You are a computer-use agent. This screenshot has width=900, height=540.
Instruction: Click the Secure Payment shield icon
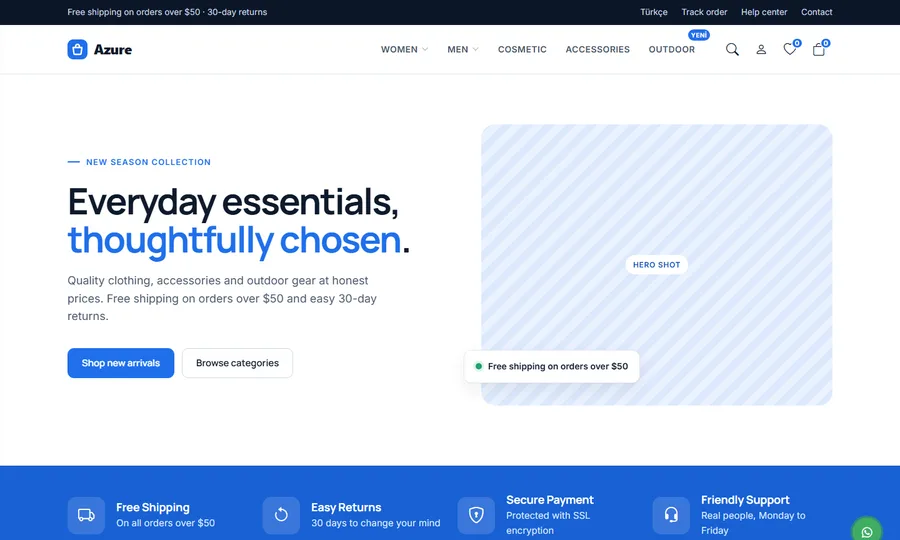coord(476,515)
